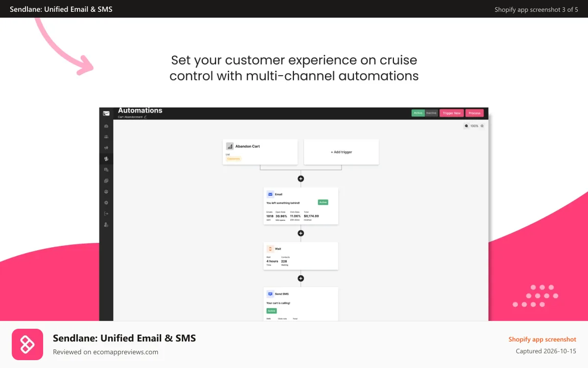Open the campaigns megaphone icon in sidebar
Viewport: 588px width, 368px height.
point(106,148)
